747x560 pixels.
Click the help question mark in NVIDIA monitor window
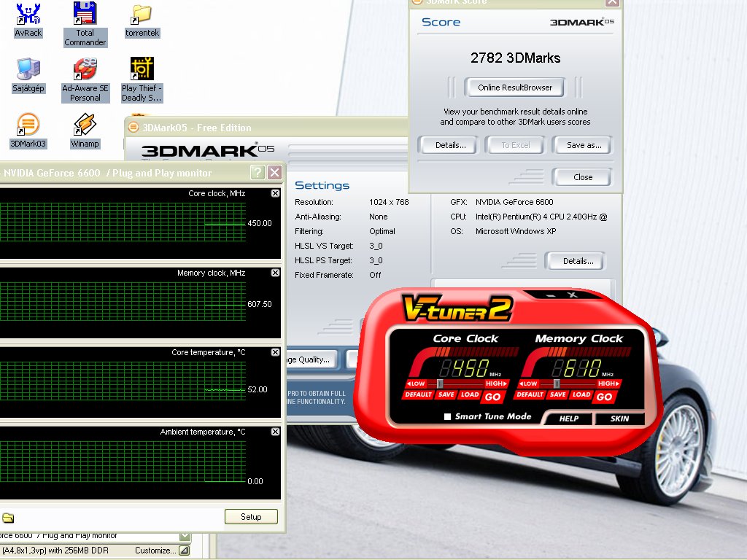click(258, 172)
